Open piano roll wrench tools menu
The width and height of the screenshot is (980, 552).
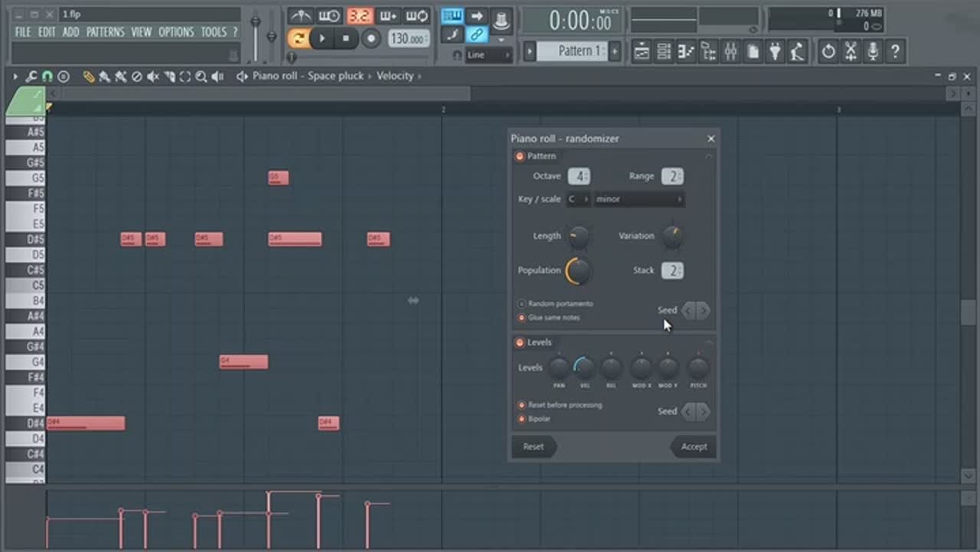31,77
